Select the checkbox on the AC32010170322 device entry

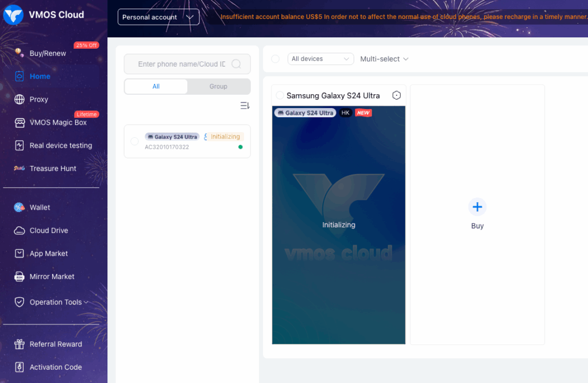(x=133, y=141)
